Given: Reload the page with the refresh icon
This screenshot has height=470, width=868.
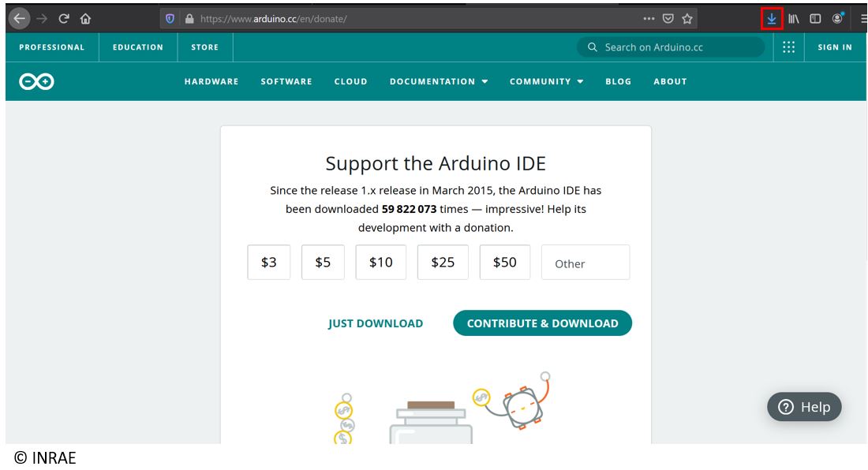Looking at the screenshot, I should [x=64, y=19].
